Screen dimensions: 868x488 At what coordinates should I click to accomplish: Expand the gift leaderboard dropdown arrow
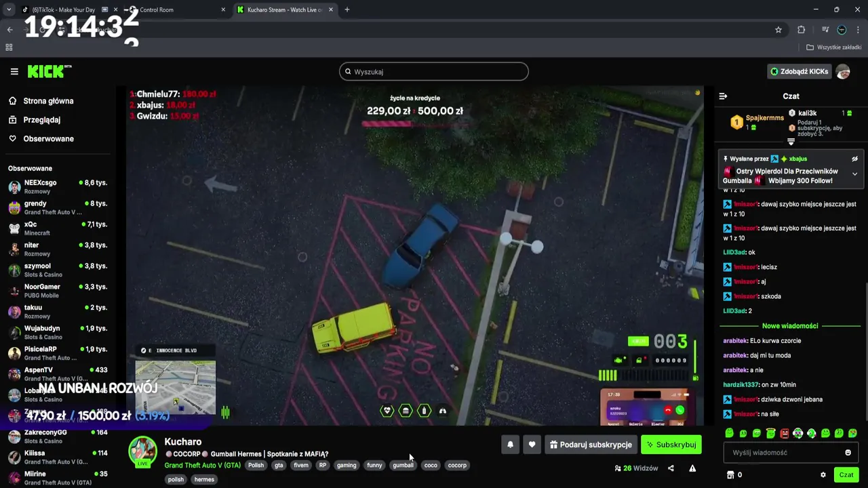(791, 142)
